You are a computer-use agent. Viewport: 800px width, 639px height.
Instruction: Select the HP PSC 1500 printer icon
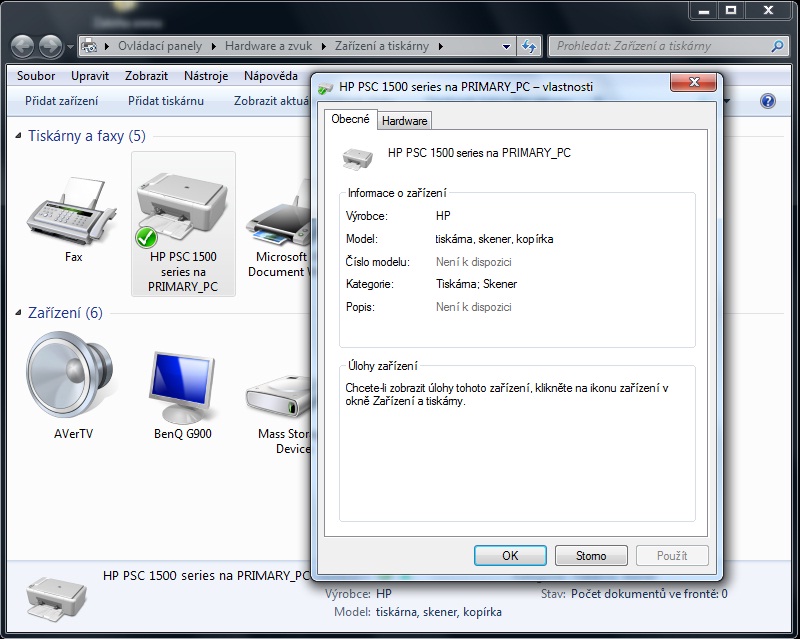coord(182,209)
